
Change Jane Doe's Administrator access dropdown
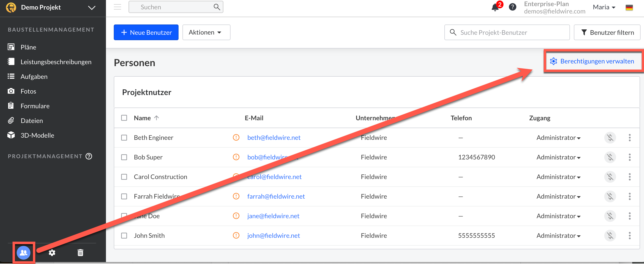(x=558, y=216)
